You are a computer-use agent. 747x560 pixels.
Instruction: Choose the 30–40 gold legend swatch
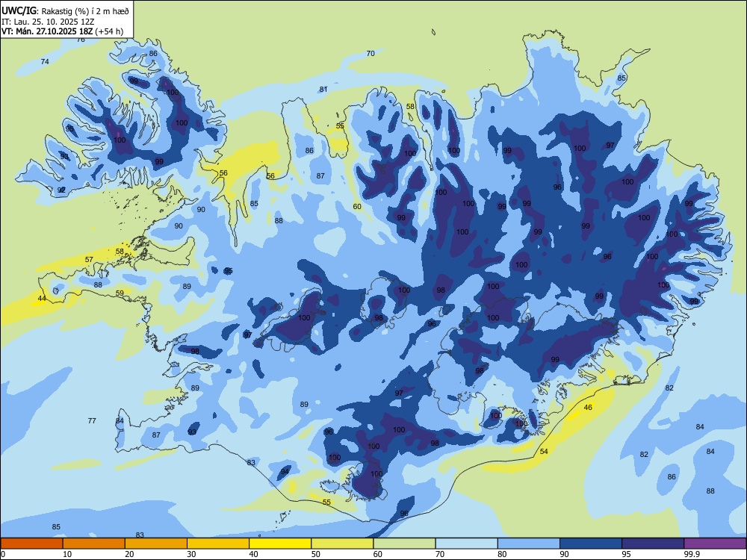pos(218,544)
